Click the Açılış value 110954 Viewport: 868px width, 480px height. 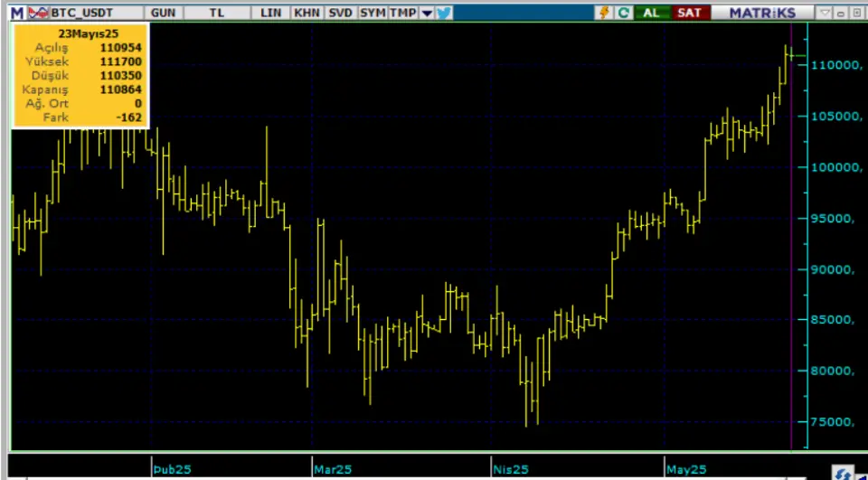[120, 48]
